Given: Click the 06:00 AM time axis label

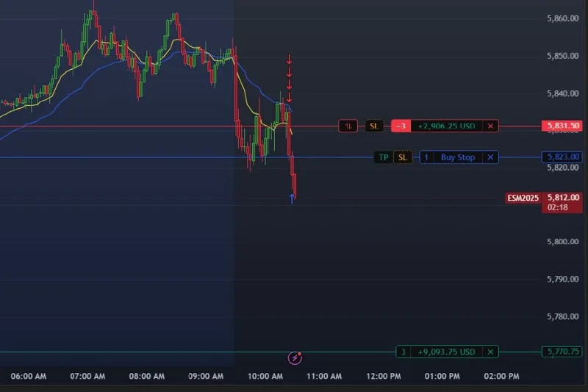Looking at the screenshot, I should 29,377.
